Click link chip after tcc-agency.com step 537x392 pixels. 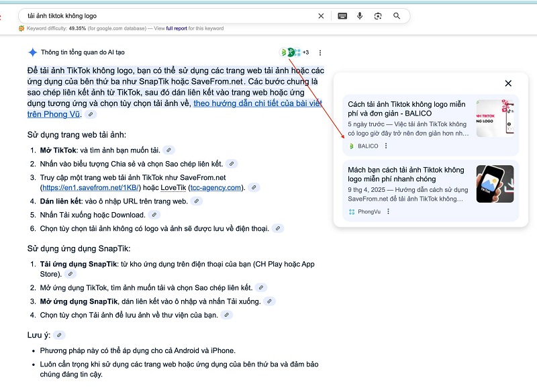coord(254,188)
